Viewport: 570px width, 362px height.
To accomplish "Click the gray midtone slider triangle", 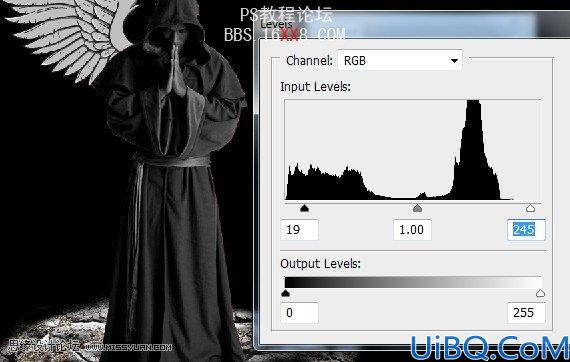I will pos(418,208).
